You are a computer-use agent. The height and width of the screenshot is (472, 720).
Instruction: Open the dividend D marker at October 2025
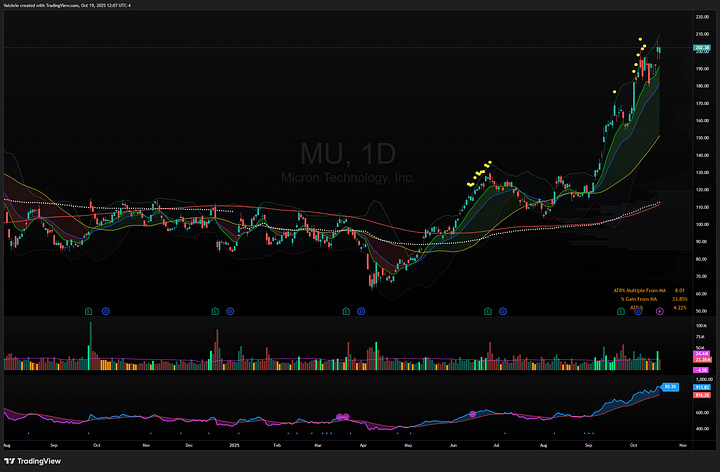(638, 311)
